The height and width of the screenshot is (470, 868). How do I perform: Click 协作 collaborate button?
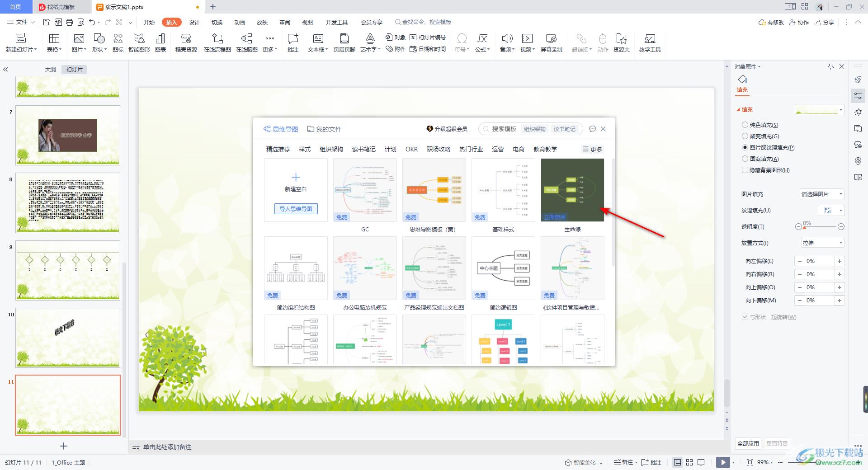click(x=799, y=22)
